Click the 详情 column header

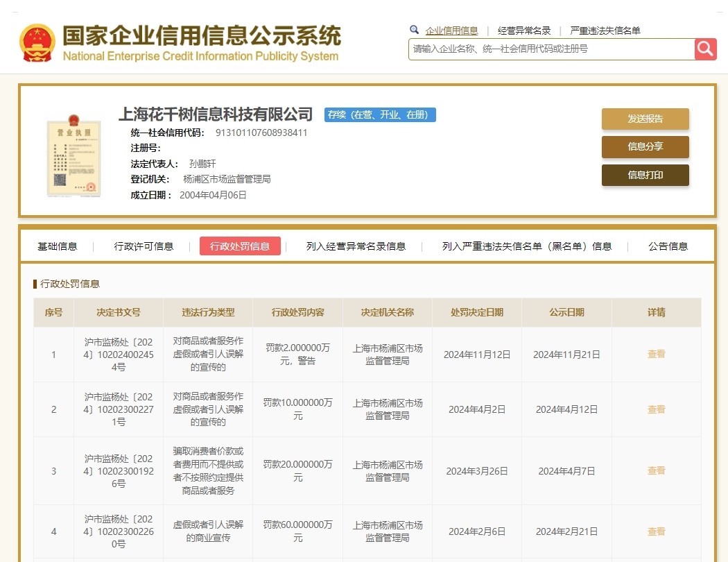pos(657,313)
